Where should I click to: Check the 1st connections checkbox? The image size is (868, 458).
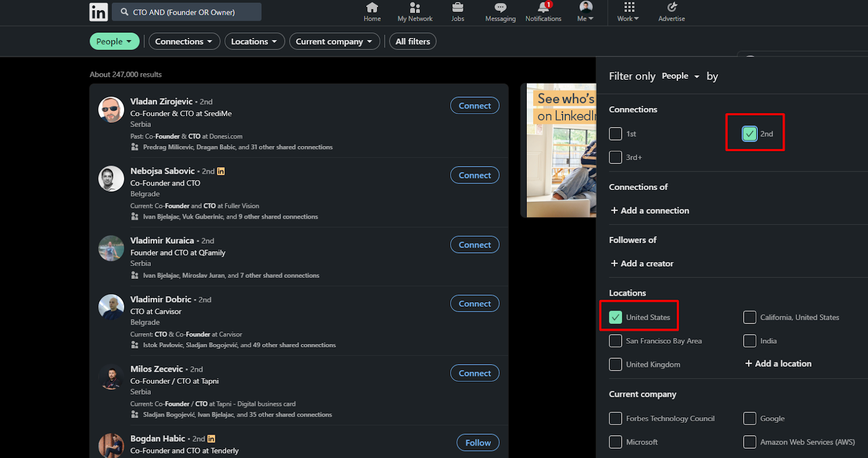[x=616, y=133]
